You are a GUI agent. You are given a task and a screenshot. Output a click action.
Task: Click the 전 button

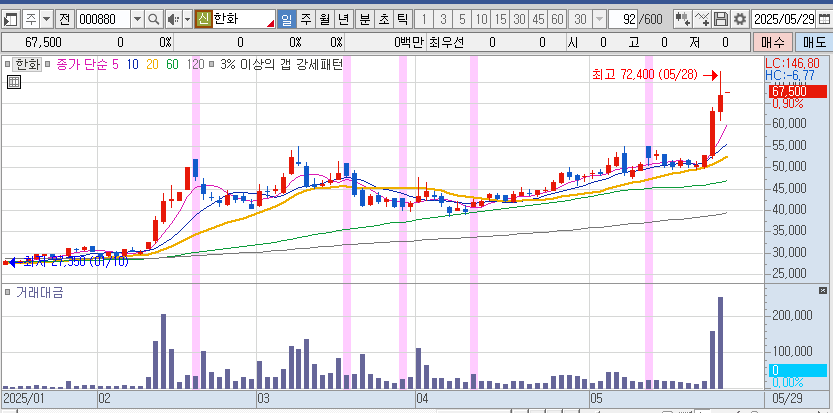click(64, 20)
